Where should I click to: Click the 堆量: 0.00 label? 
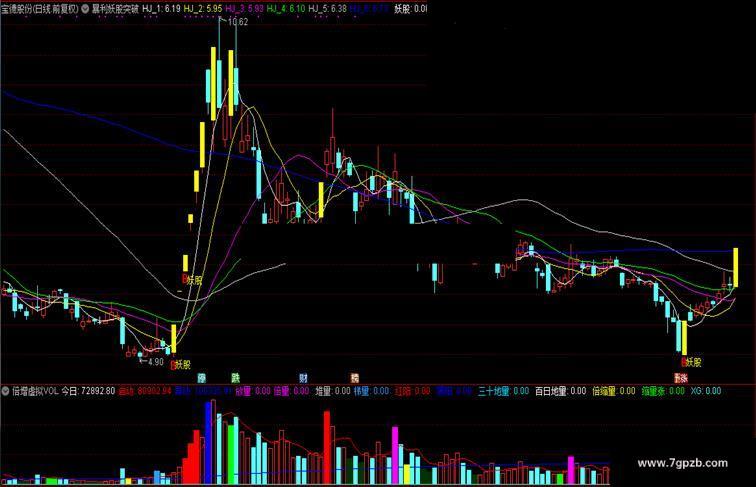333,391
